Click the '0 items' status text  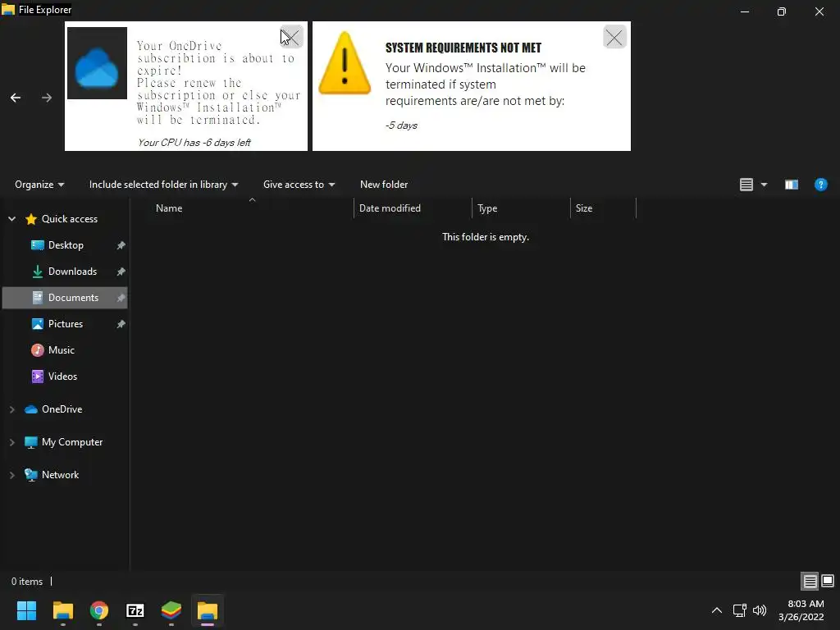[x=27, y=582]
